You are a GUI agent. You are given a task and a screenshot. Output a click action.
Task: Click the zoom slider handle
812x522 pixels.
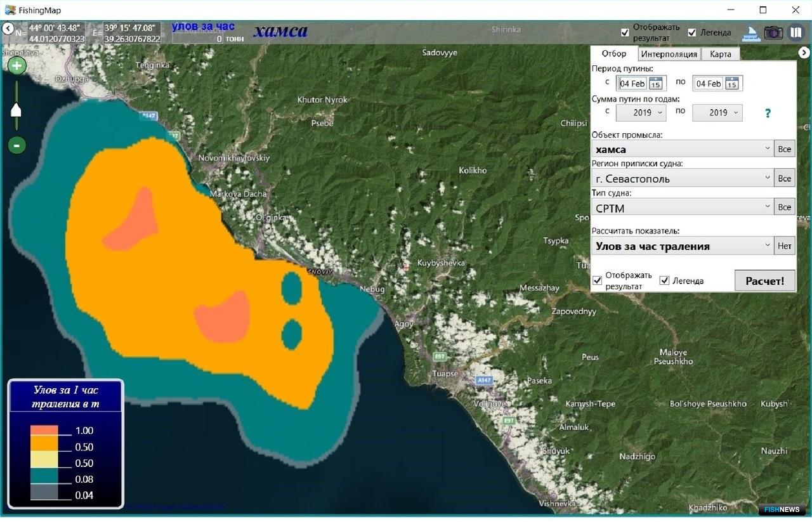pos(16,110)
